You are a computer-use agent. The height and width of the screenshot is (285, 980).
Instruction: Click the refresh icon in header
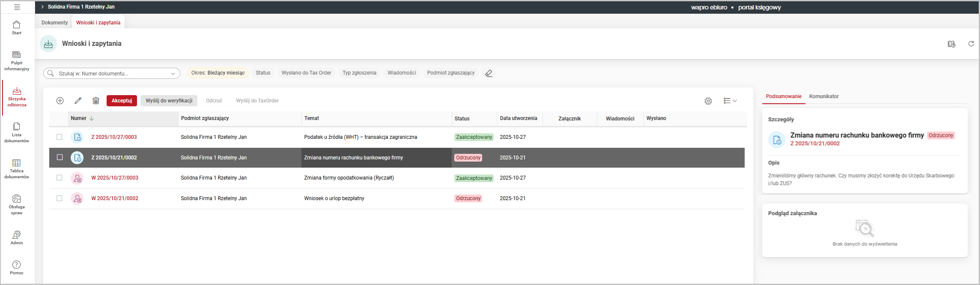[x=971, y=44]
